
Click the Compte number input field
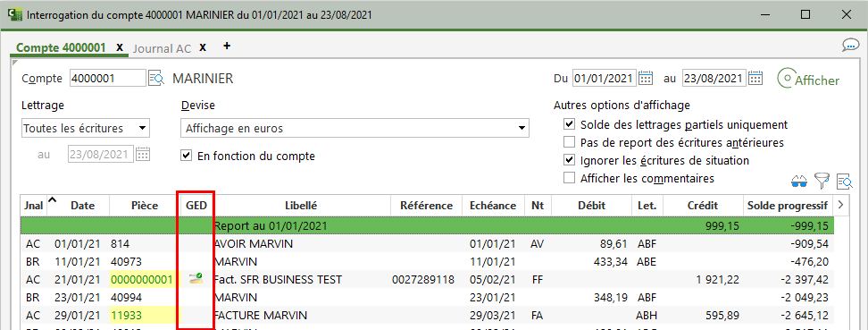[x=108, y=79]
